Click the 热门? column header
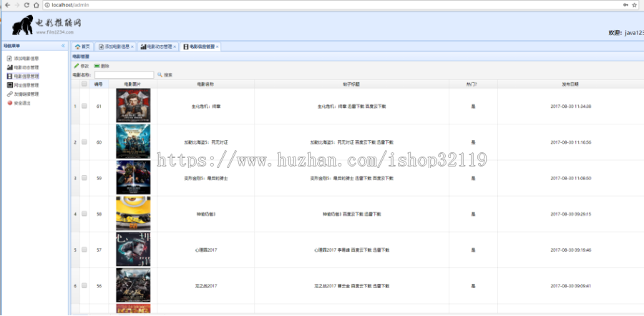Image resolution: width=644 pixels, height=316 pixels. [473, 84]
